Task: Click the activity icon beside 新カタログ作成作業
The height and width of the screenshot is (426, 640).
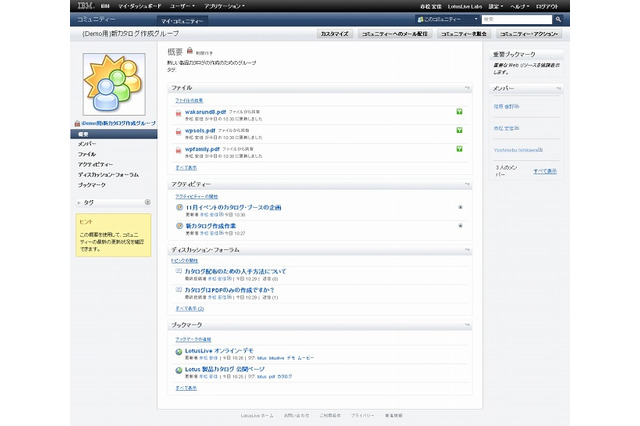Action: click(x=179, y=226)
